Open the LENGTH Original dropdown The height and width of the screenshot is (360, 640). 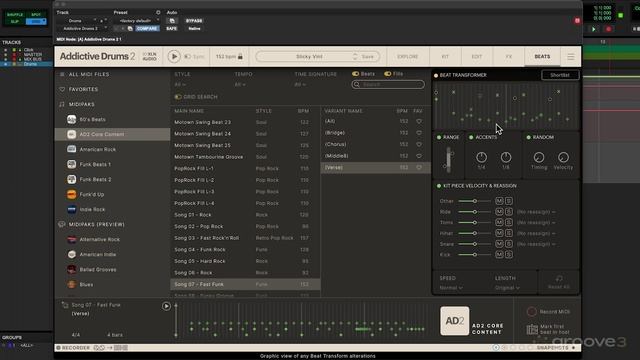pos(507,288)
